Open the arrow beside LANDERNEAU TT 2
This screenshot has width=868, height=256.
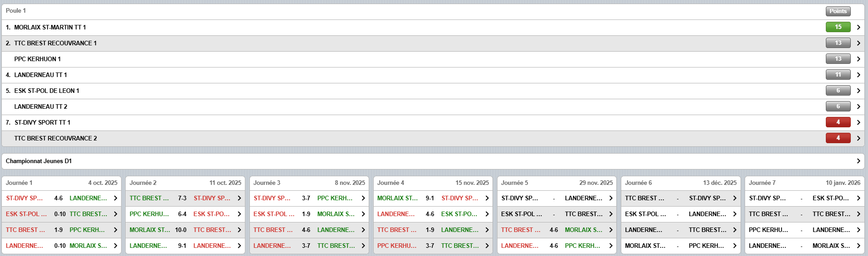click(x=858, y=106)
